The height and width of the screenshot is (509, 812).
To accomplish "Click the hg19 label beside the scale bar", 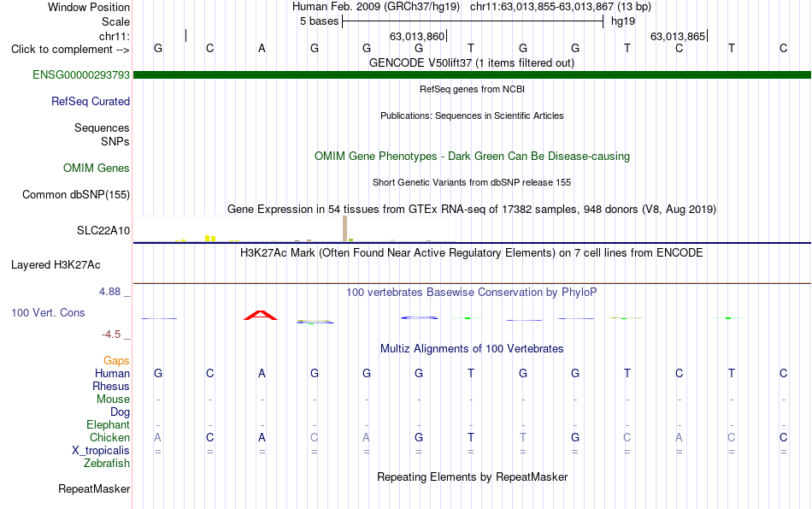I will pos(623,21).
